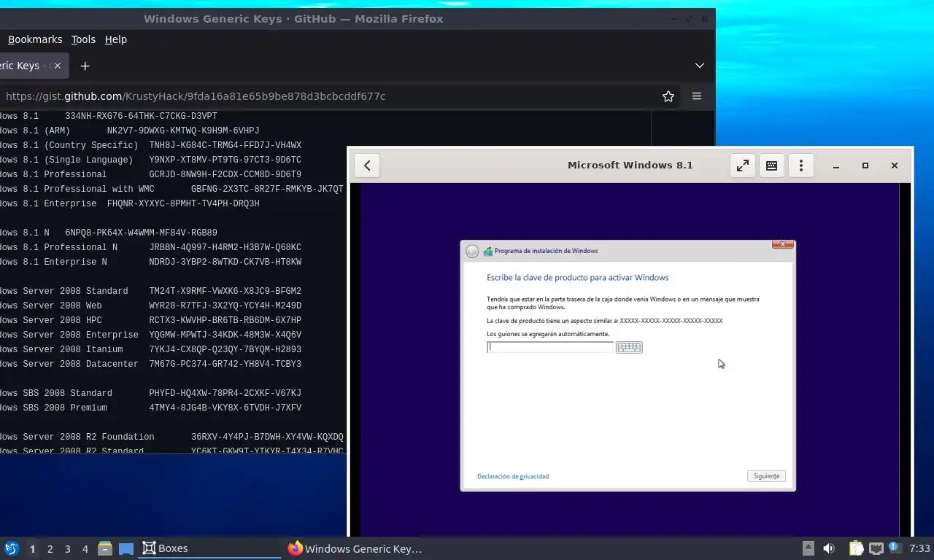Open the update notification tray icon
This screenshot has width=934, height=560.
[895, 548]
